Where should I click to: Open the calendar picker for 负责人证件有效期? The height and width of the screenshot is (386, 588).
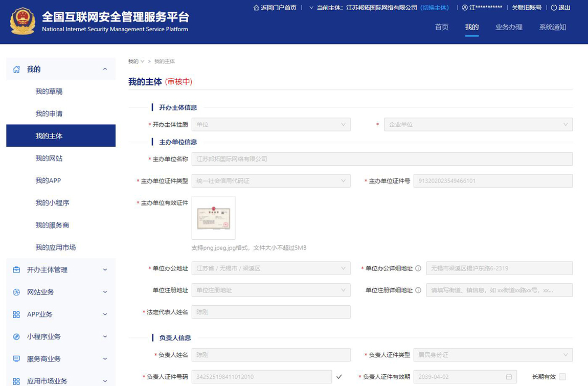pos(508,376)
